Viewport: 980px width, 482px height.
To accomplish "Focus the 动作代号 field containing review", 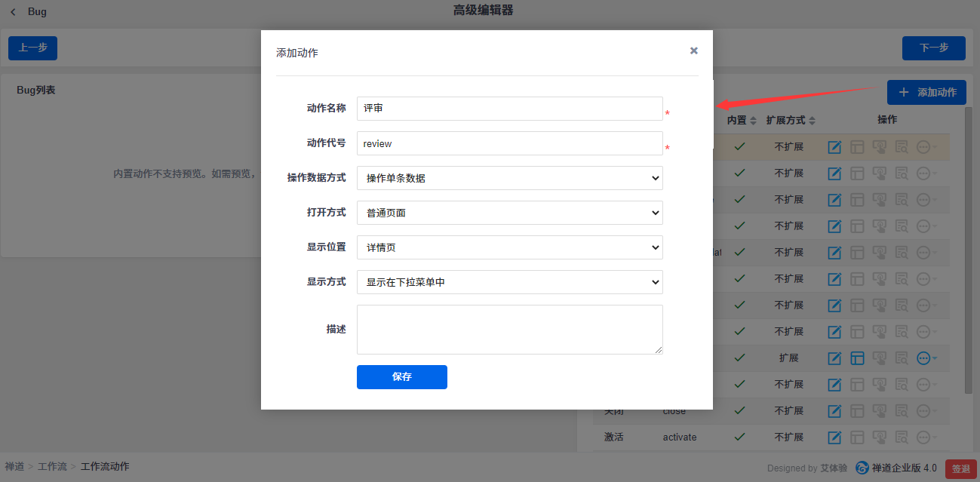I will (510, 143).
